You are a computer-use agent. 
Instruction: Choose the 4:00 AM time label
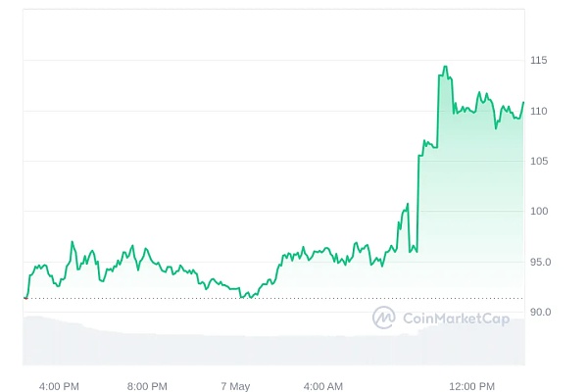(323, 386)
